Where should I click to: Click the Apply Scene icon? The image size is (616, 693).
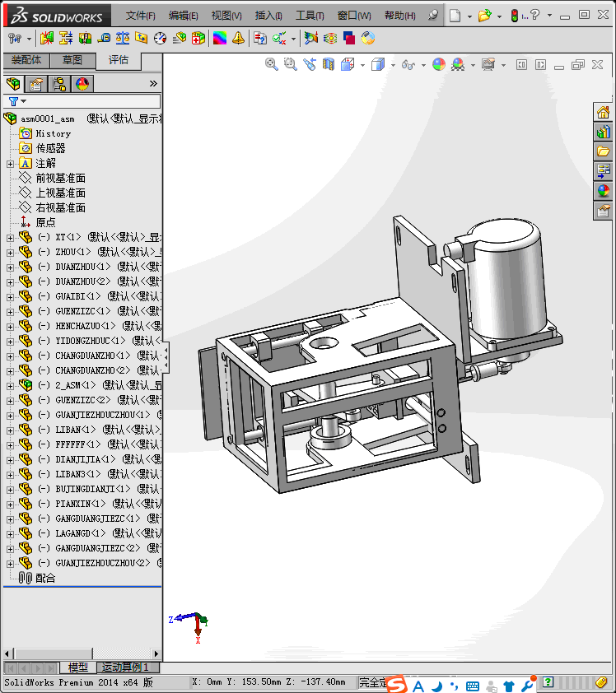point(458,64)
